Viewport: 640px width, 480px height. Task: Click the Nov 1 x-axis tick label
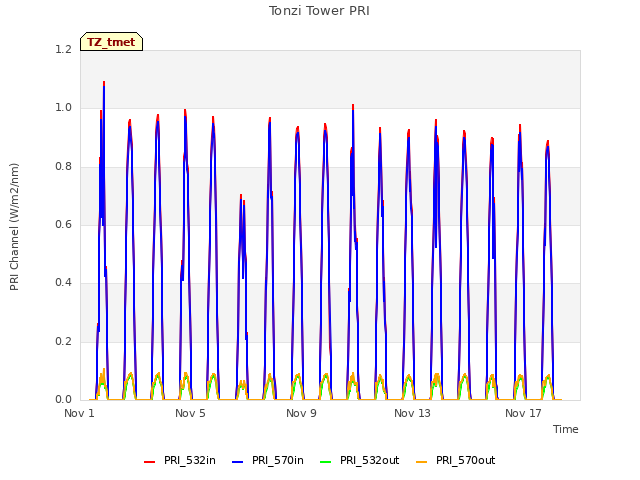click(79, 413)
